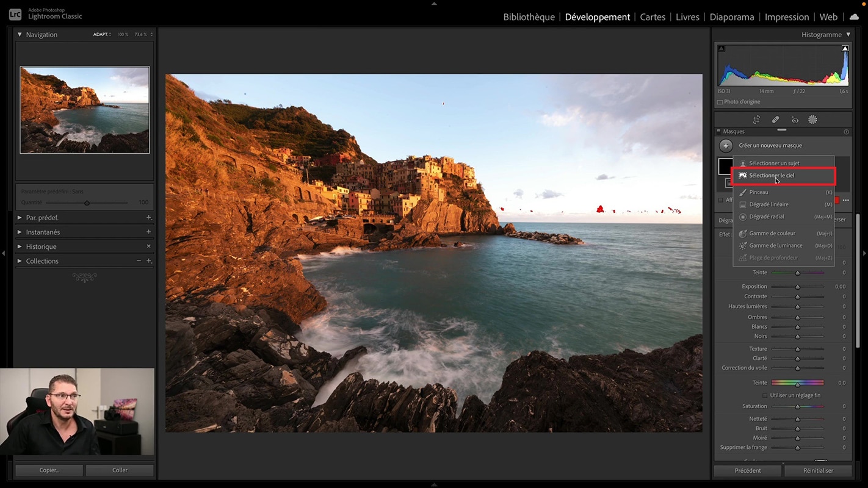Click the Réinitialiser button
Screen dimensions: 868x488
click(x=818, y=470)
